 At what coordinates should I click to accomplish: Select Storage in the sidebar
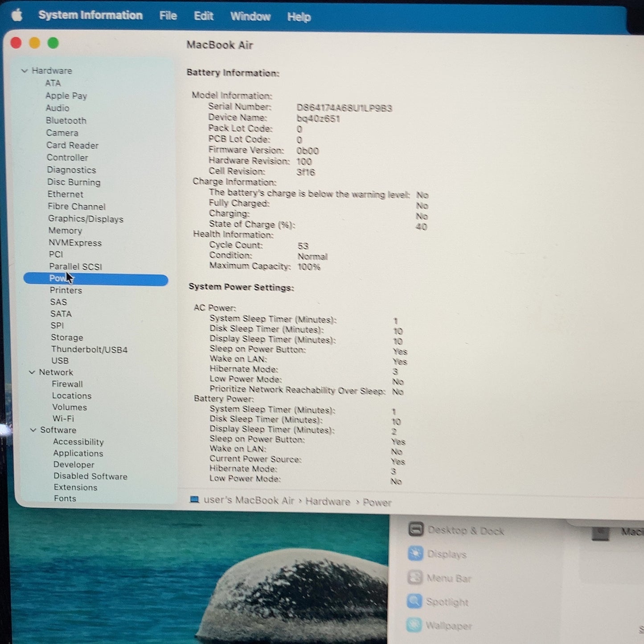[67, 337]
